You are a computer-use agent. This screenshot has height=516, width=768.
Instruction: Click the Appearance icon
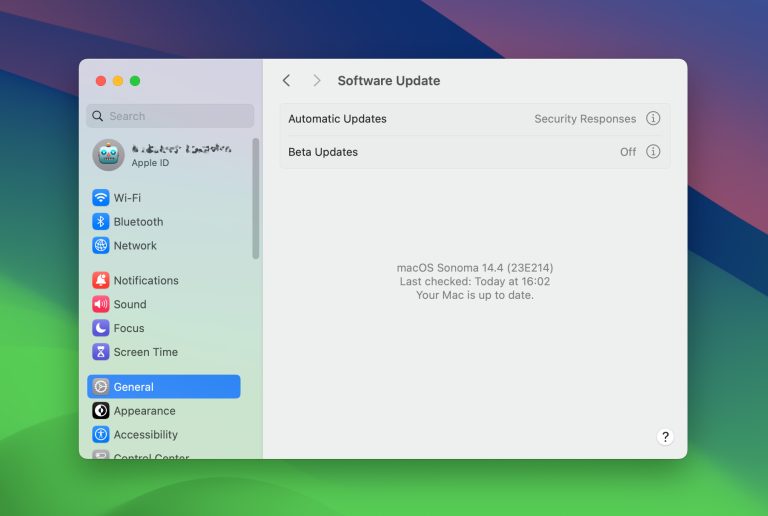pos(101,411)
